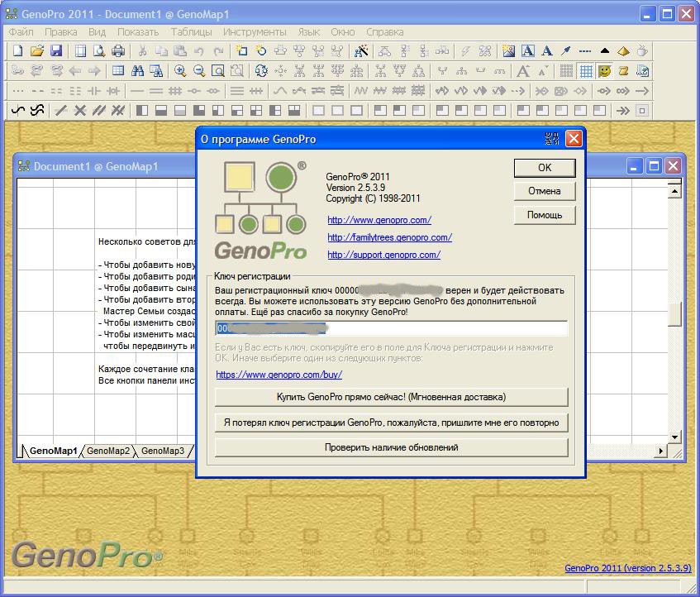Click GenoPro 2011 version link at bottom right
700x597 pixels.
coord(627,568)
